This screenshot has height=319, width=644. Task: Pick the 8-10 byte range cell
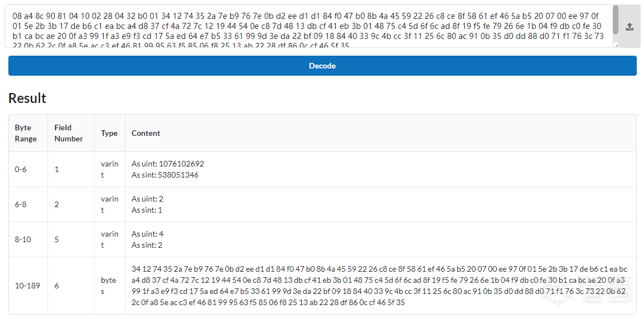(x=23, y=239)
